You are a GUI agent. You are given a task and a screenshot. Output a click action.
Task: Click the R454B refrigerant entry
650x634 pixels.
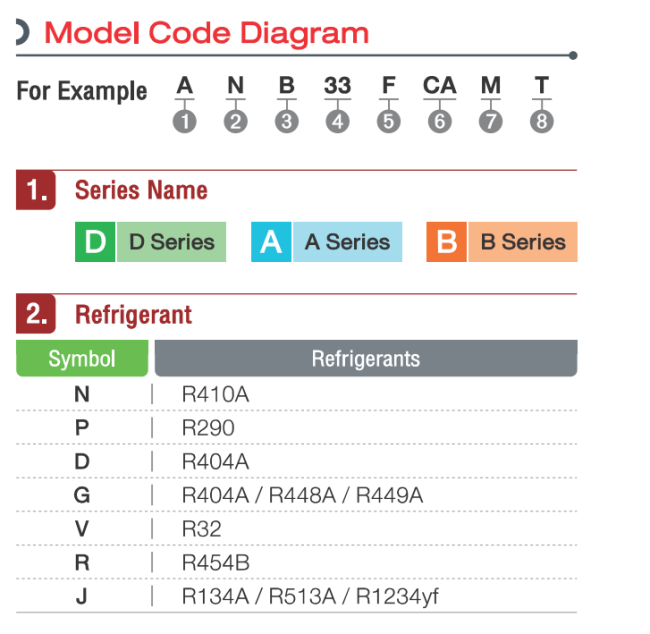(x=215, y=563)
